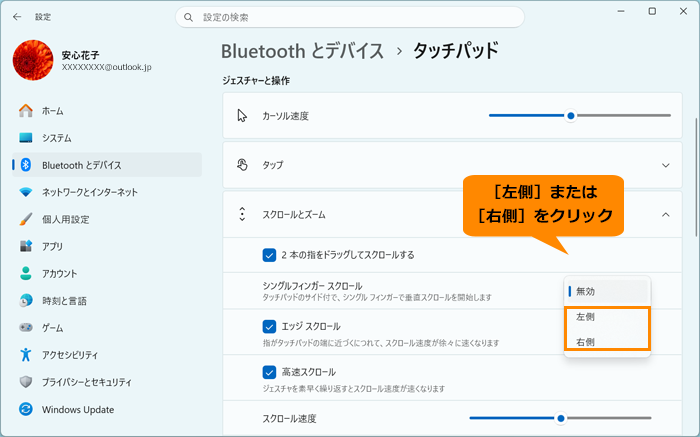Click the プライバシーとセキュリティ sidebar label
The image size is (700, 437).
point(87,382)
